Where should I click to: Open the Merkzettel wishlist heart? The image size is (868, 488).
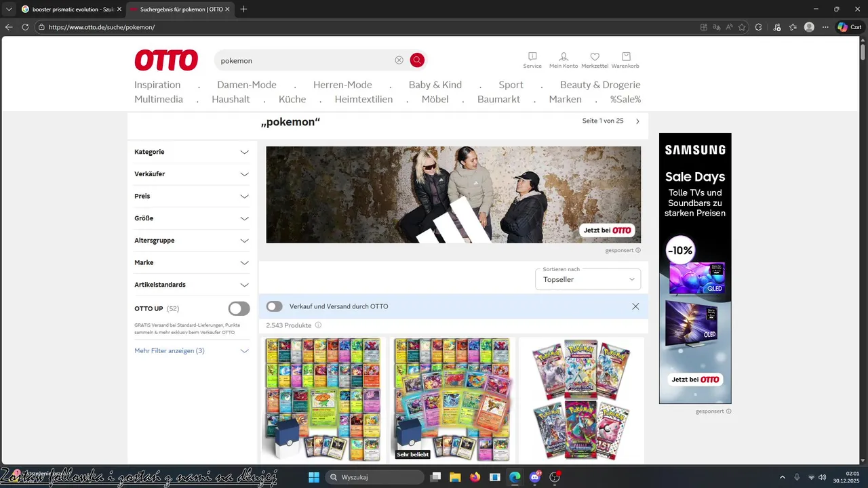[595, 60]
